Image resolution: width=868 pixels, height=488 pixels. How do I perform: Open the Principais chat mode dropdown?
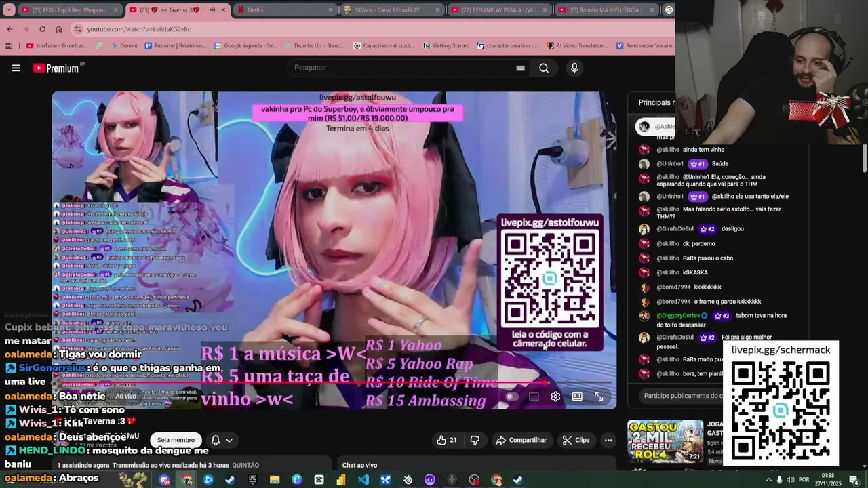[656, 102]
